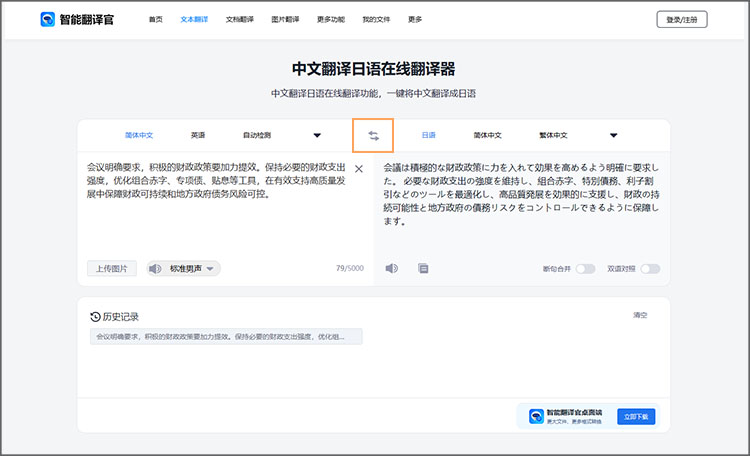Open 图片翻译 navigation item
This screenshot has width=750, height=456.
point(285,20)
